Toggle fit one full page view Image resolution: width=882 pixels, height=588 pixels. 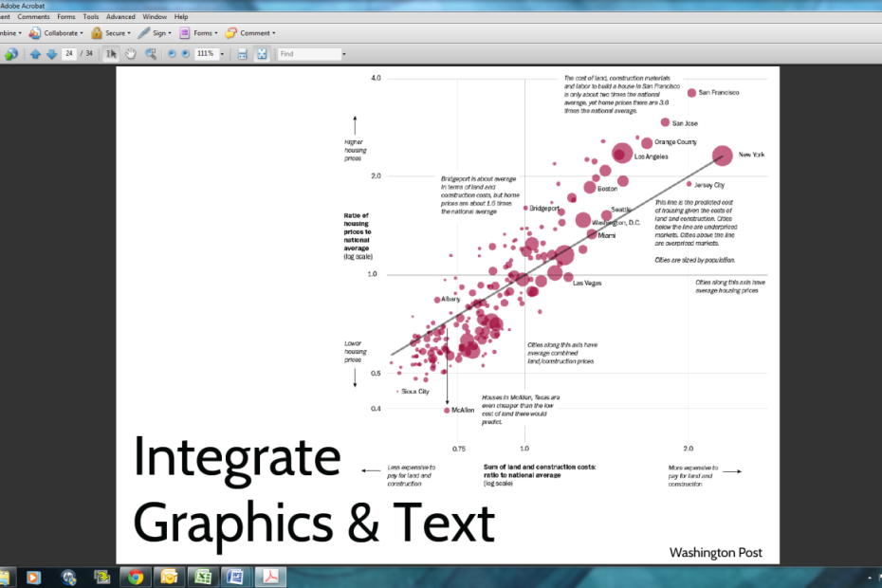coord(262,54)
